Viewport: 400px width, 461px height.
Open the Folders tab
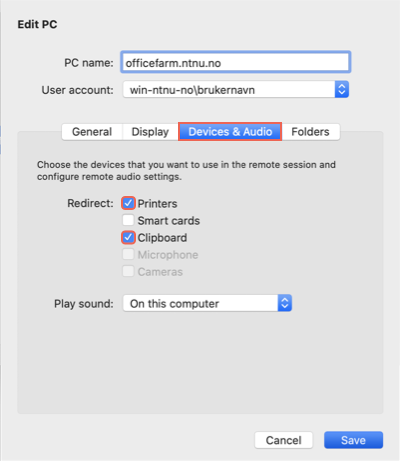310,132
